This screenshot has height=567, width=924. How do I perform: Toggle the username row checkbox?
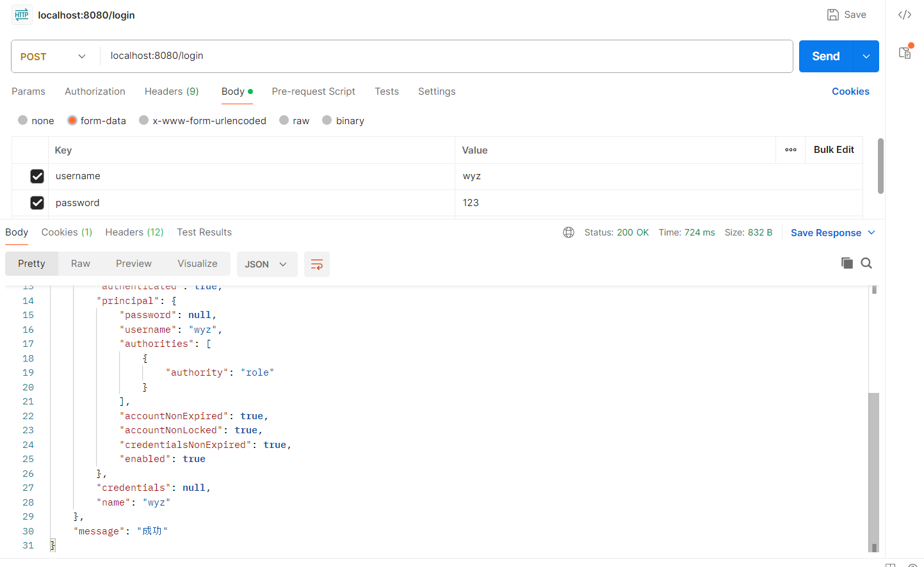[37, 176]
